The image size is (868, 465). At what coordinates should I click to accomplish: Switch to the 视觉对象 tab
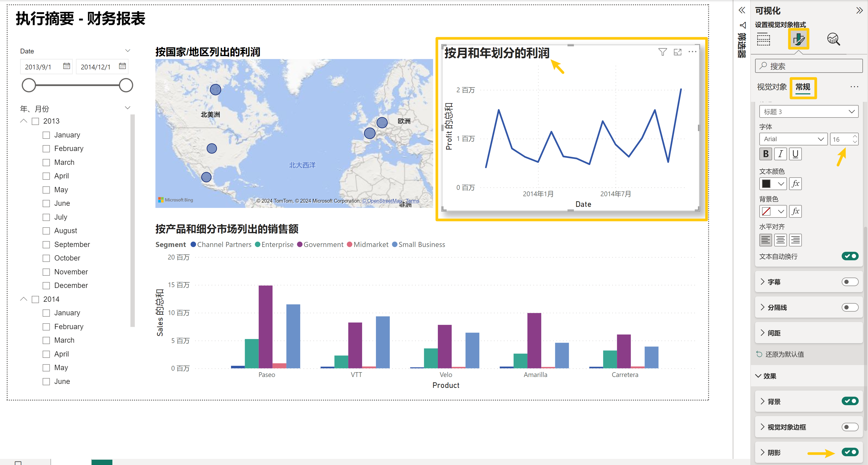pyautogui.click(x=772, y=87)
